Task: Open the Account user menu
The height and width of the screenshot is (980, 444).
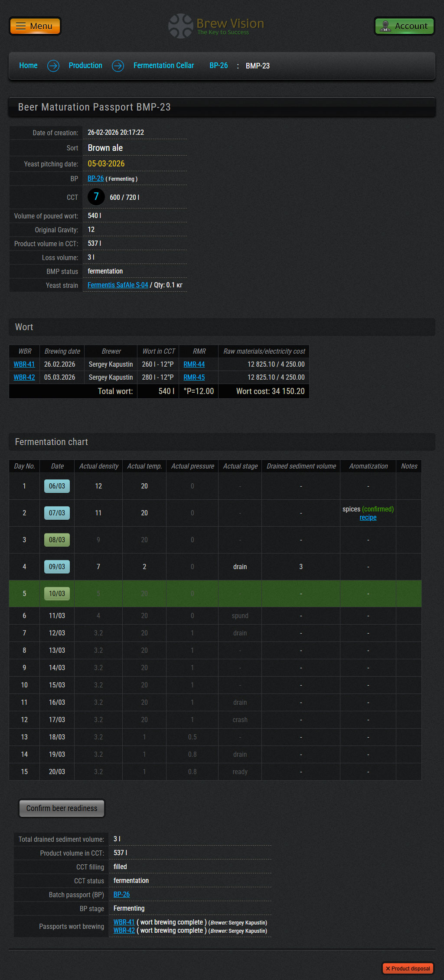Action: point(404,26)
